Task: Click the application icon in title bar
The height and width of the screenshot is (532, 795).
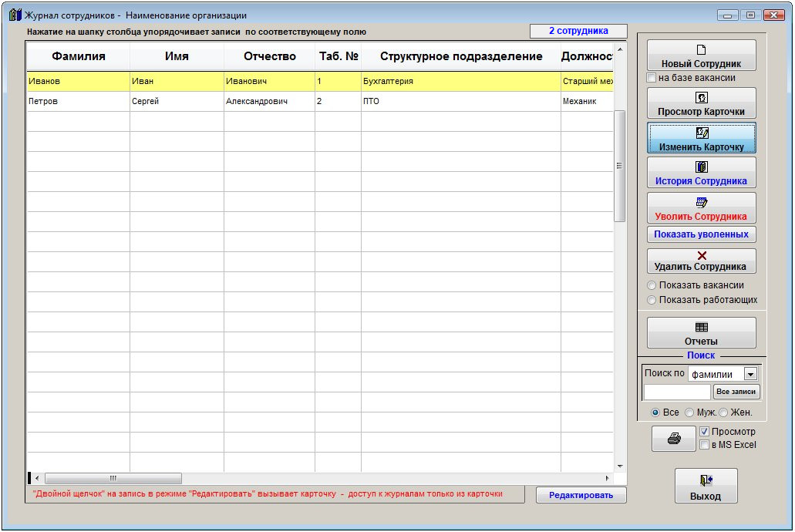Action: [x=15, y=15]
